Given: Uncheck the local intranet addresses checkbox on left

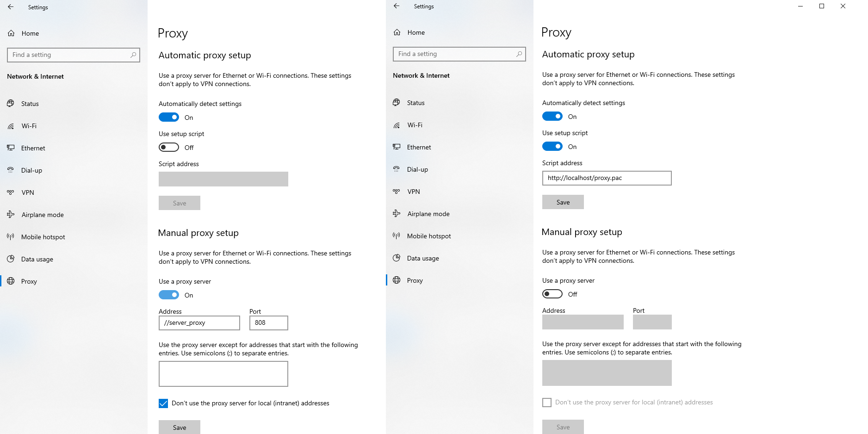Looking at the screenshot, I should click(x=163, y=403).
